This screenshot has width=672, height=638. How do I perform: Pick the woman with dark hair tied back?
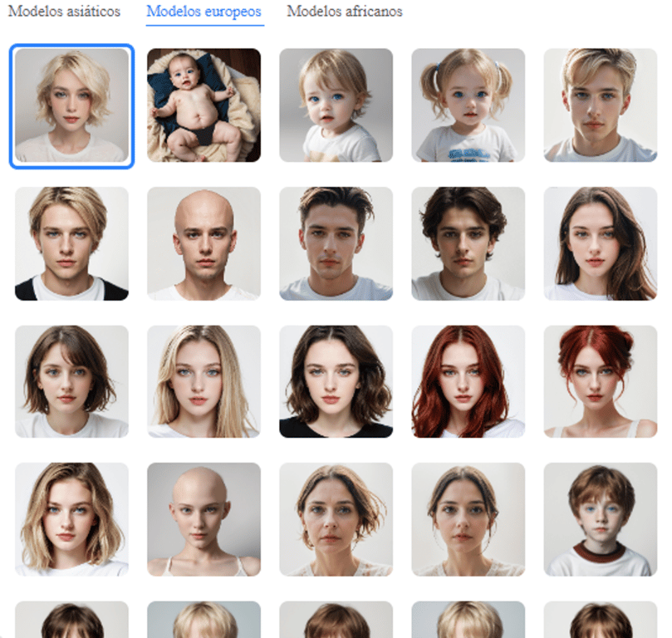tap(468, 519)
